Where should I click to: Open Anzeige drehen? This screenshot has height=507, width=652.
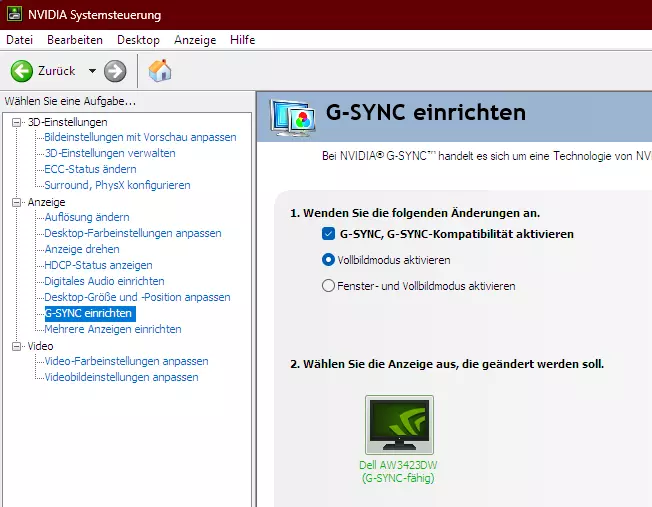(x=82, y=249)
